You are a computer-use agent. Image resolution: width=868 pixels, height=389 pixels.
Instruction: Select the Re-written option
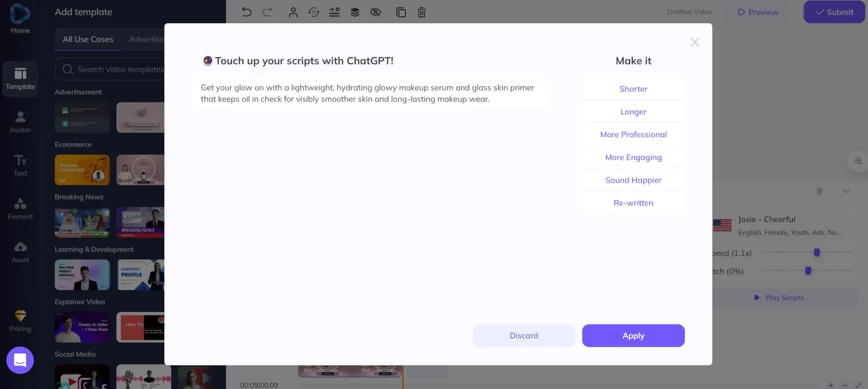(x=633, y=203)
